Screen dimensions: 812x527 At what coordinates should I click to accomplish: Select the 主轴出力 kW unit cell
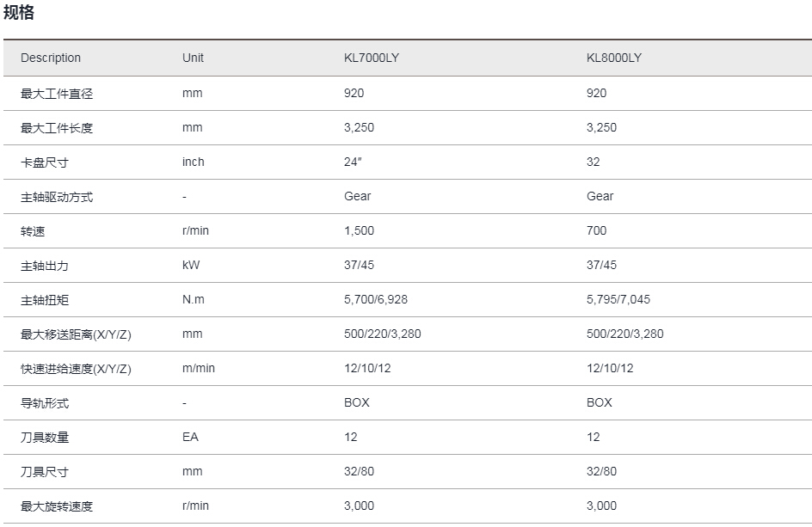[191, 265]
